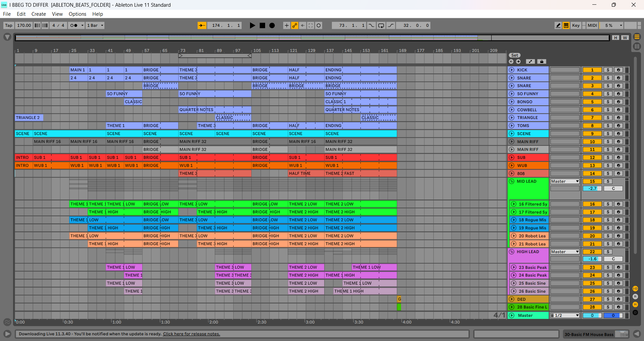This screenshot has height=341, width=644.
Task: Toggle Draw Mode pencil icon
Action: 558,25
